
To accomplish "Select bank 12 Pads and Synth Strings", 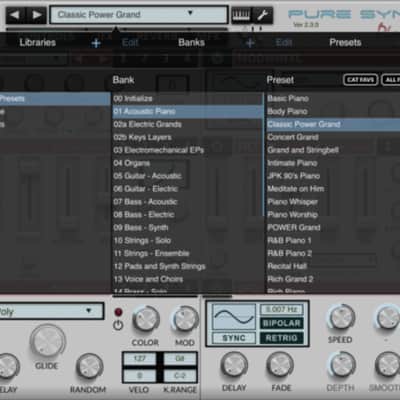I will pos(188,266).
